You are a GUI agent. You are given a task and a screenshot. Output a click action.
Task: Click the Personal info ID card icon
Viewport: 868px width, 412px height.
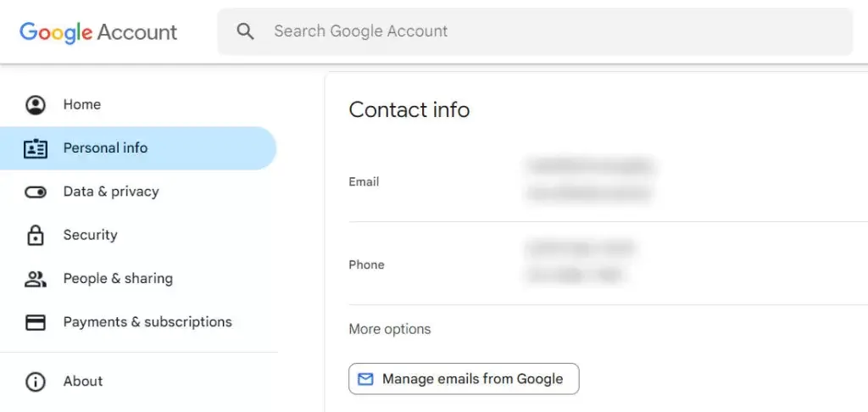36,148
